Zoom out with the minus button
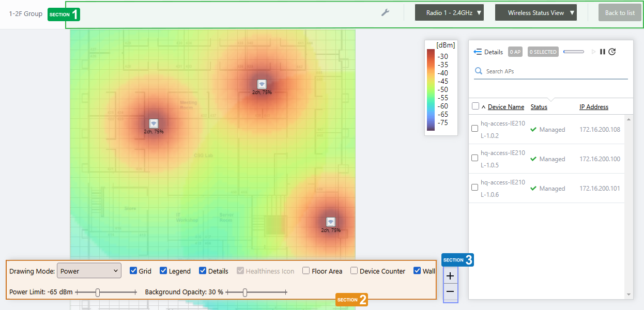The width and height of the screenshot is (644, 310). click(x=450, y=292)
